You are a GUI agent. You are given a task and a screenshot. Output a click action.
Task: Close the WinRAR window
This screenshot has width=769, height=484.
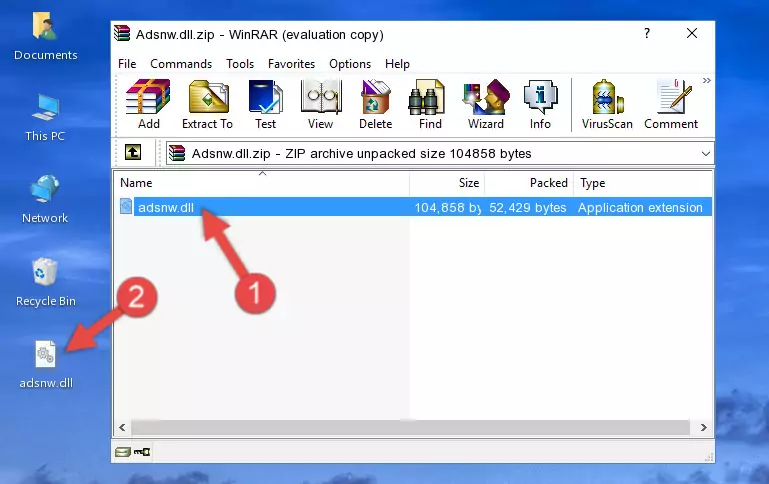pyautogui.click(x=692, y=33)
